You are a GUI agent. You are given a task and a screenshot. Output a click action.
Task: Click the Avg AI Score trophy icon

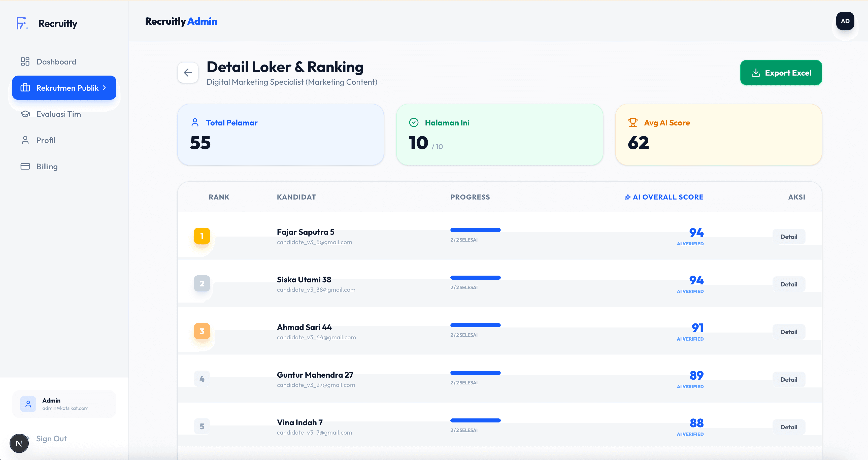coord(632,122)
